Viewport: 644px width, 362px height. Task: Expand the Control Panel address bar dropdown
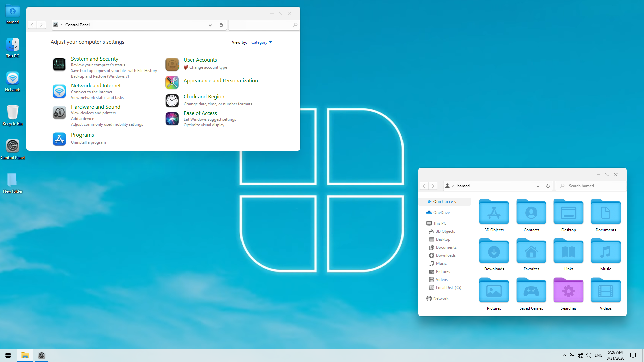[x=210, y=25]
